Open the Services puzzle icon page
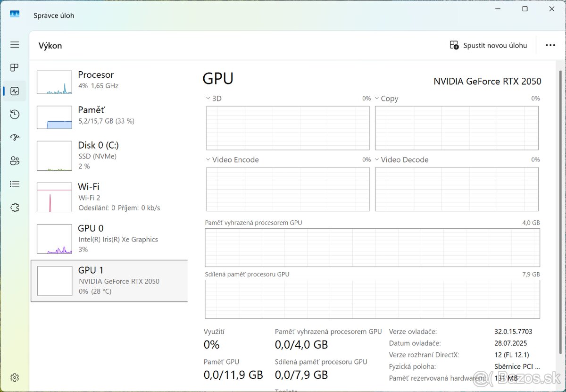This screenshot has width=566, height=392. [15, 208]
